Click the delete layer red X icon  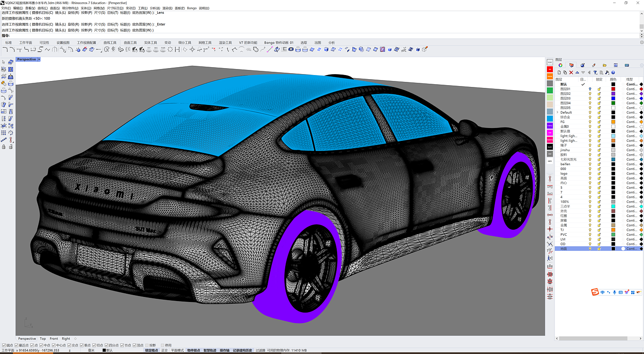click(571, 73)
